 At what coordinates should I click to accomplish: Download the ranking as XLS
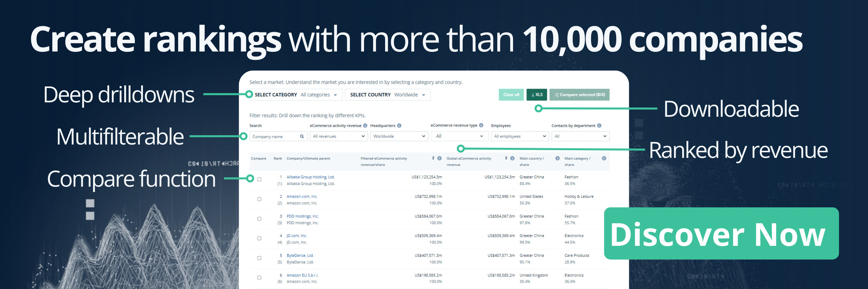pos(537,95)
